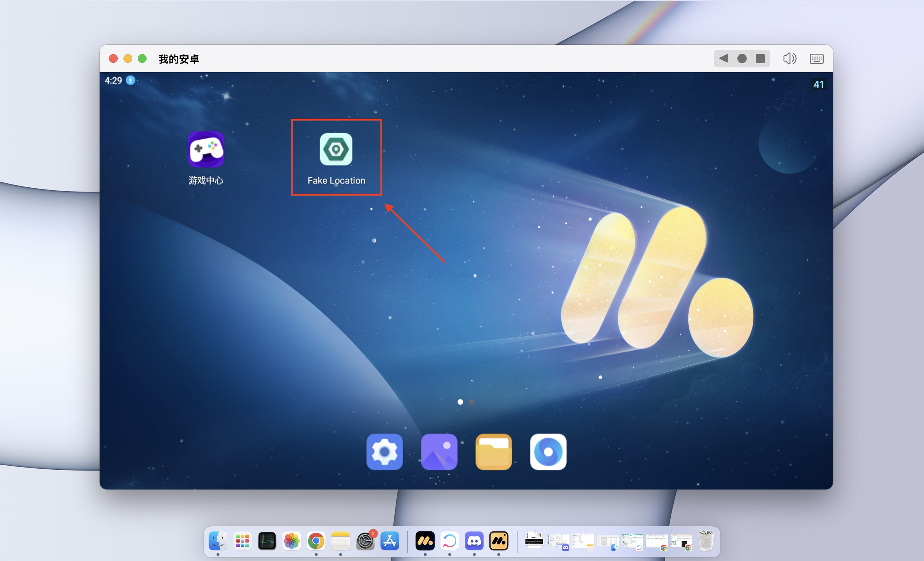Open the yellow file manager app

(493, 452)
